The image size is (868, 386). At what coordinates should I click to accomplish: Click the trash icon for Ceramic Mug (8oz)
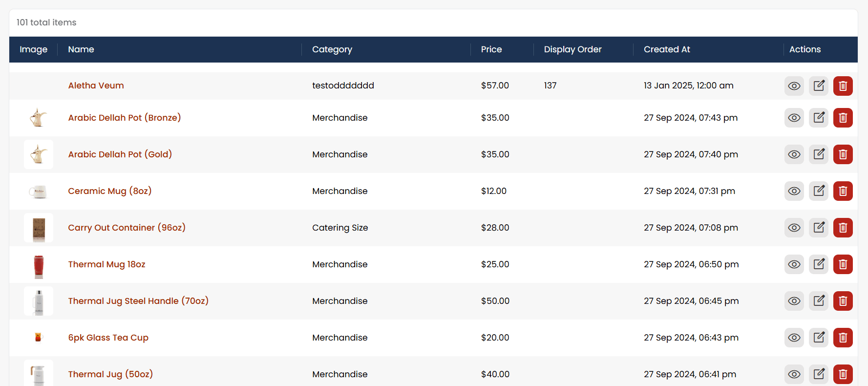coord(843,191)
